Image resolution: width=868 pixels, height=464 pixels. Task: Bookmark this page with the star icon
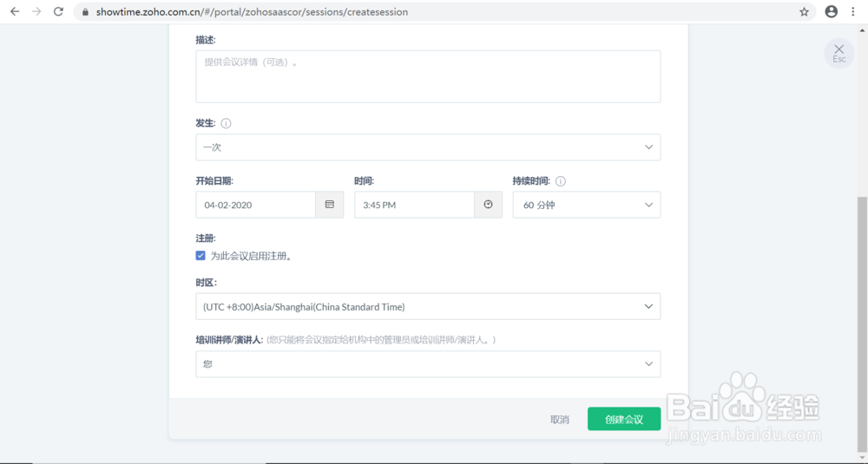click(x=804, y=11)
